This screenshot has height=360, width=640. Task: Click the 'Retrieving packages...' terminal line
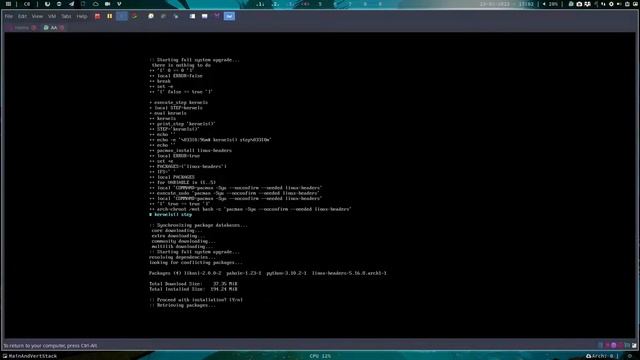coord(182,305)
